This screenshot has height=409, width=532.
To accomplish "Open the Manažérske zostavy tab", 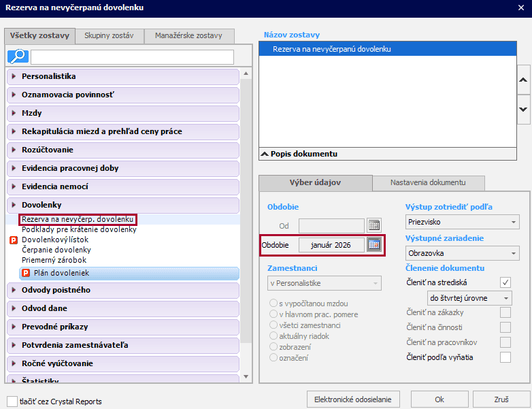I will click(188, 36).
